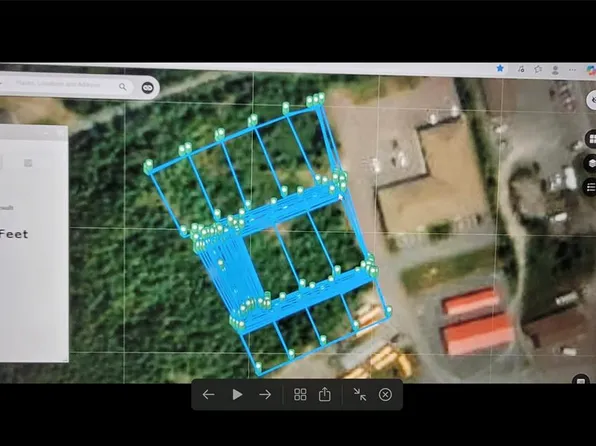Exit full screen using the inward arrows icon
Image resolution: width=596 pixels, height=446 pixels.
(360, 395)
